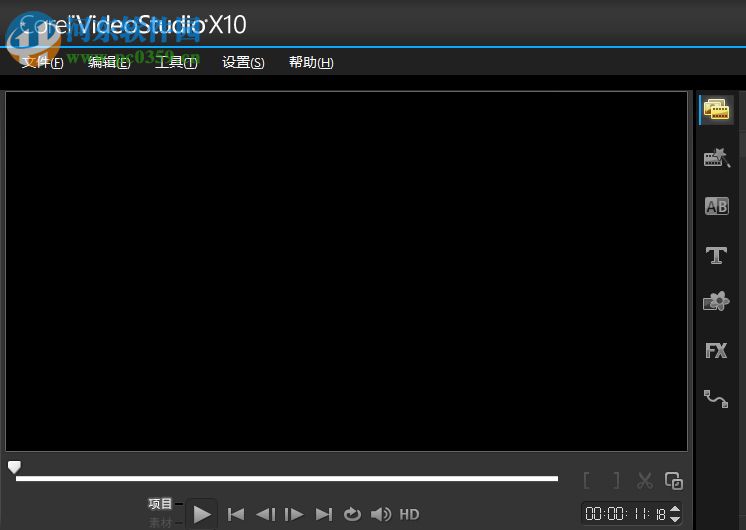The width and height of the screenshot is (746, 530).
Task: Open the Instant Project templates panel
Action: click(717, 158)
